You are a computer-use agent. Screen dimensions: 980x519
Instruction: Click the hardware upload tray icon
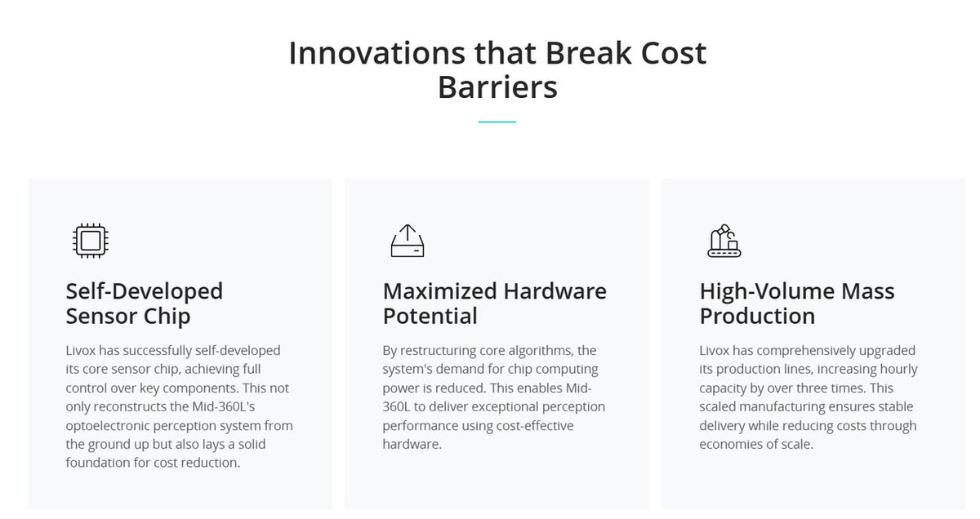click(408, 242)
